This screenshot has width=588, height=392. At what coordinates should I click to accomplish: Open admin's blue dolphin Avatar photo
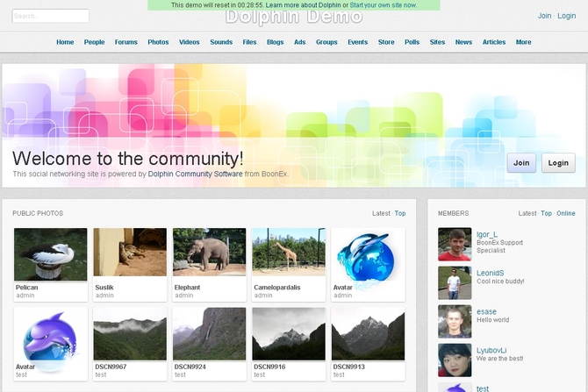point(368,256)
